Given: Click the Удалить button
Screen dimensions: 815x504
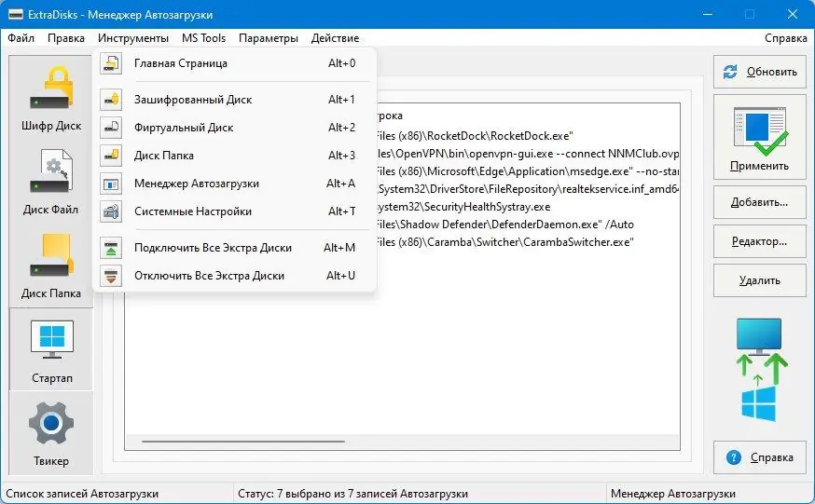Looking at the screenshot, I should click(x=759, y=280).
